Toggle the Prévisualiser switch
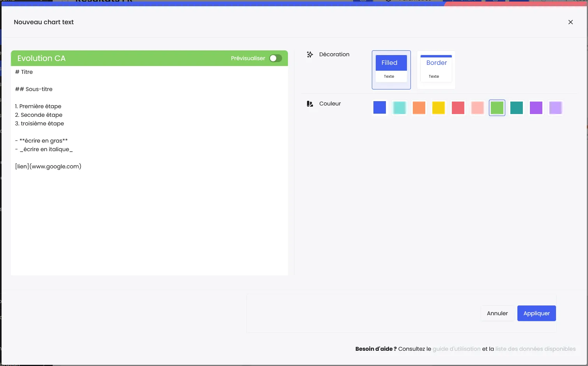Image resolution: width=588 pixels, height=366 pixels. pos(275,58)
